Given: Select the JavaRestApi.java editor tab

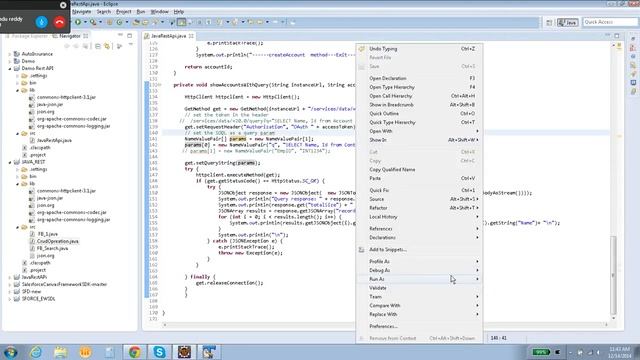Looking at the screenshot, I should coord(169,36).
